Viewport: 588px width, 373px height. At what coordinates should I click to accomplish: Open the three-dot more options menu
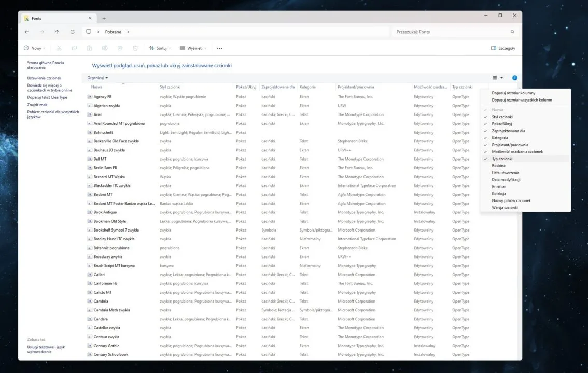click(219, 48)
